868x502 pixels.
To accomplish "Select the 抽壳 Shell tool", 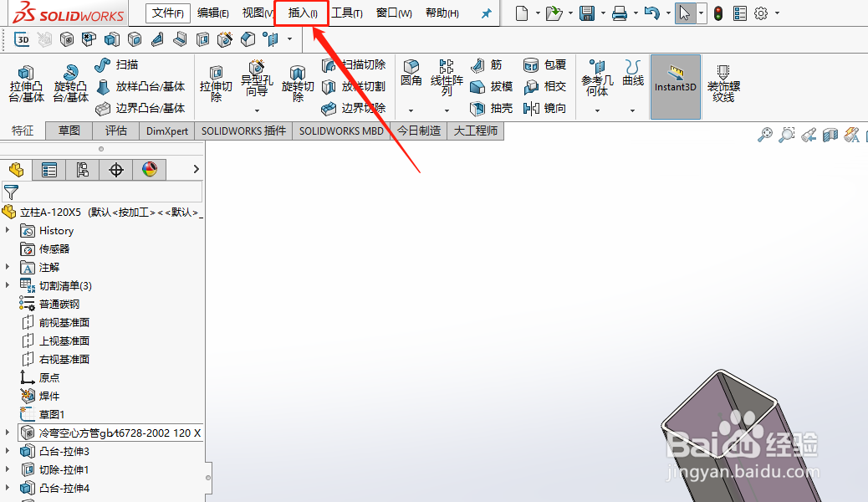I will click(491, 108).
